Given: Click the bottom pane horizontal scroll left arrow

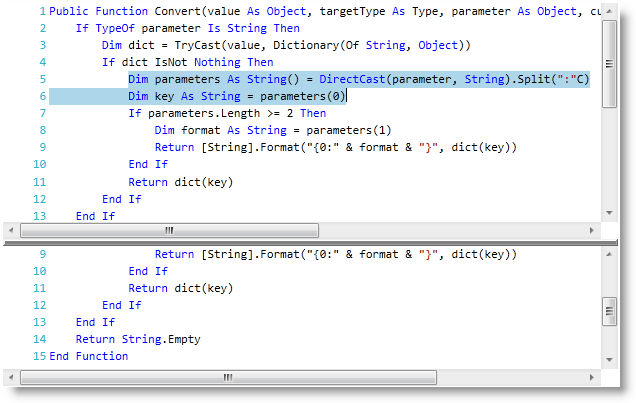Looking at the screenshot, I should 11,377.
